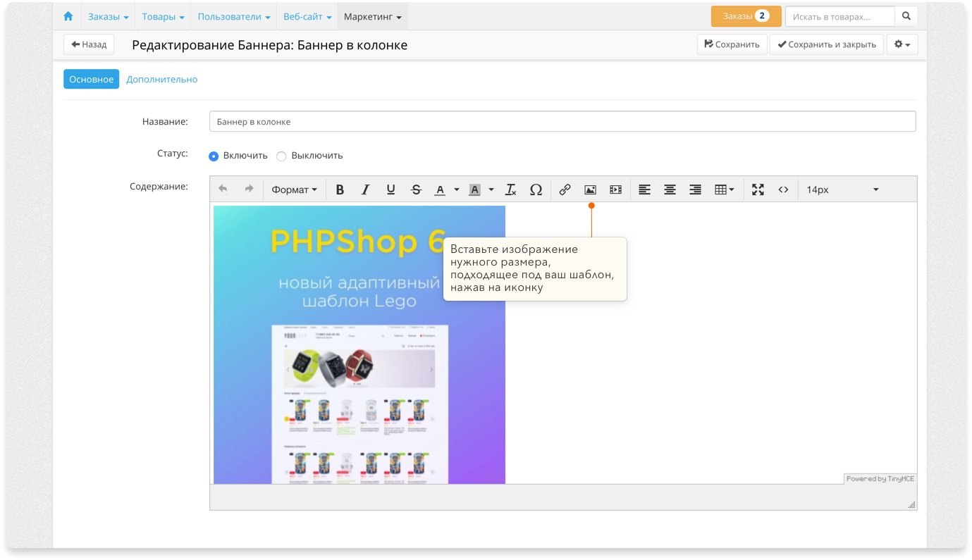Viewport: 972px width, 560px height.
Task: Click Сохранить и закрыть button
Action: tap(827, 44)
